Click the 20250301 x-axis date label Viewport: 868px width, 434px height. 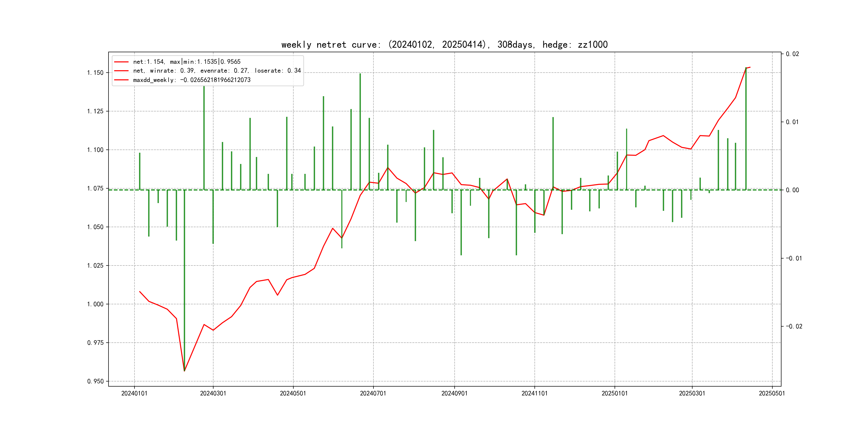point(692,394)
